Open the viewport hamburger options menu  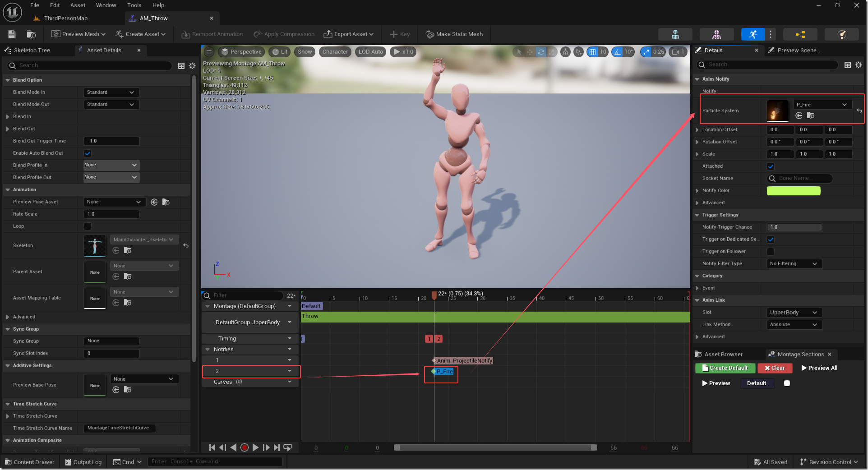[x=209, y=52]
